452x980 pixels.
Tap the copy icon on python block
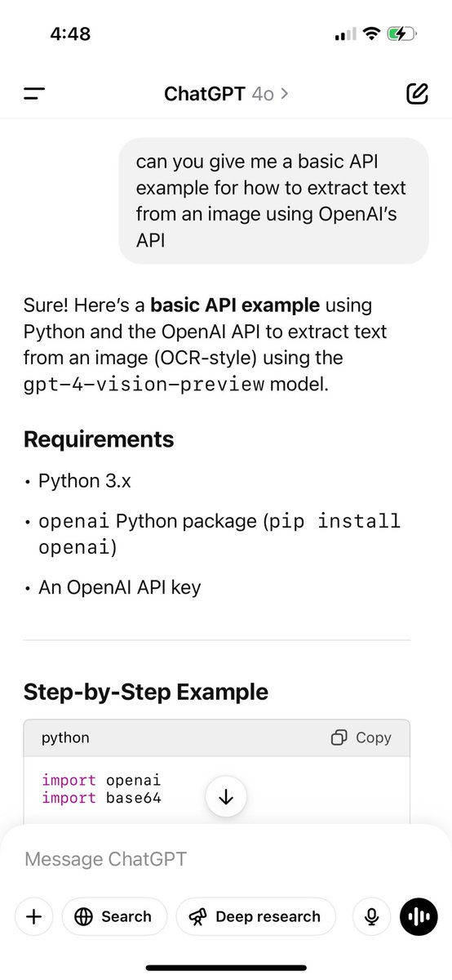[339, 737]
